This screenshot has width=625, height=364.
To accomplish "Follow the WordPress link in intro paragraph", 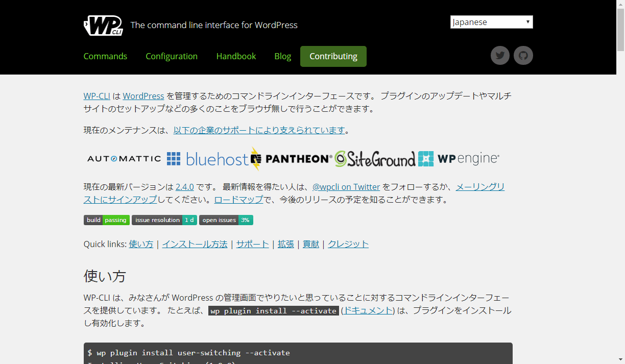I will click(x=143, y=96).
